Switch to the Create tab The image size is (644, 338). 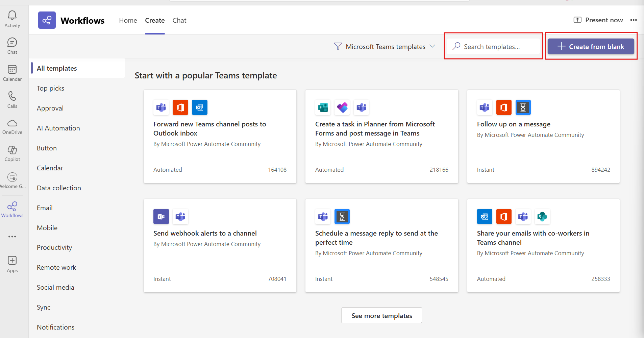point(155,20)
